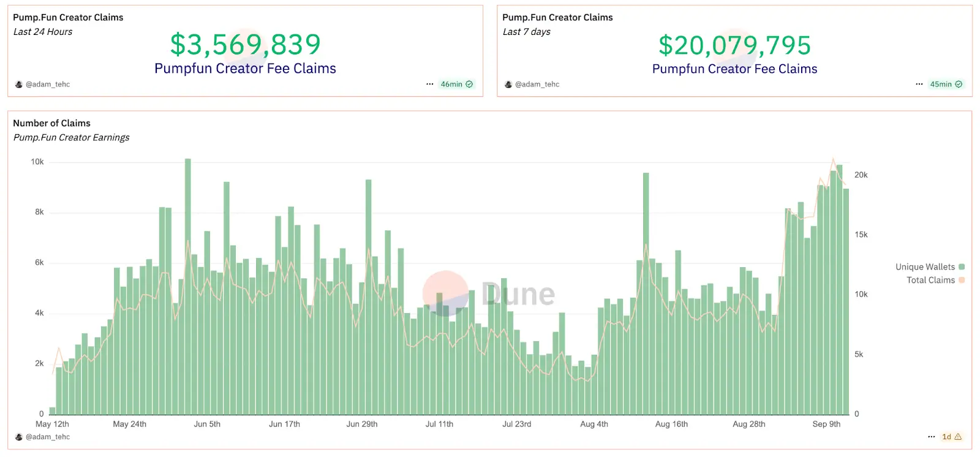The height and width of the screenshot is (457, 980).
Task: Click the Aug 28th x-axis label
Action: [x=749, y=424]
